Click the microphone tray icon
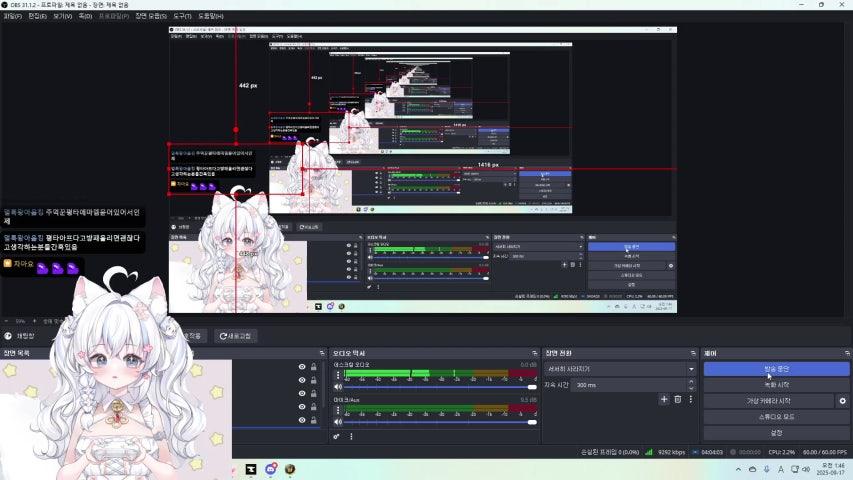Viewport: 853px width, 480px height. click(767, 469)
